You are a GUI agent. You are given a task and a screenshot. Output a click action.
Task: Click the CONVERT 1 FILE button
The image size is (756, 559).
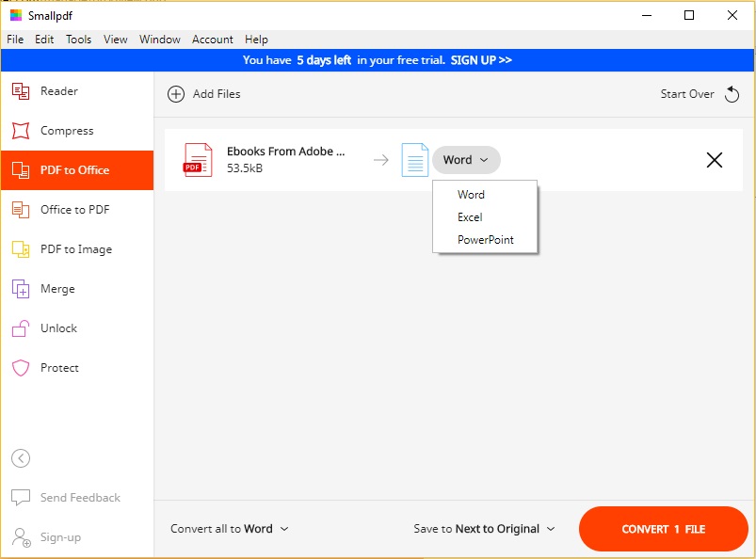pos(664,529)
